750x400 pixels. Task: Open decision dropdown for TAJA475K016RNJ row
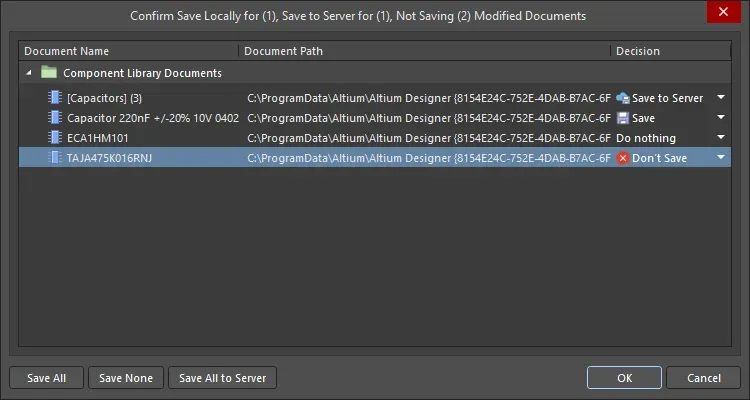[721, 158]
